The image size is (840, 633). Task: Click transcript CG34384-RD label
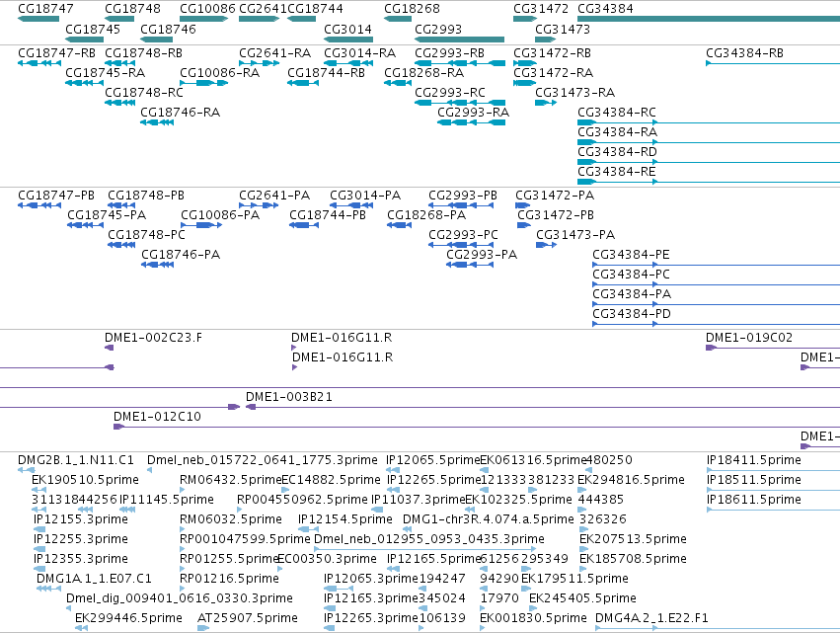[x=617, y=152]
